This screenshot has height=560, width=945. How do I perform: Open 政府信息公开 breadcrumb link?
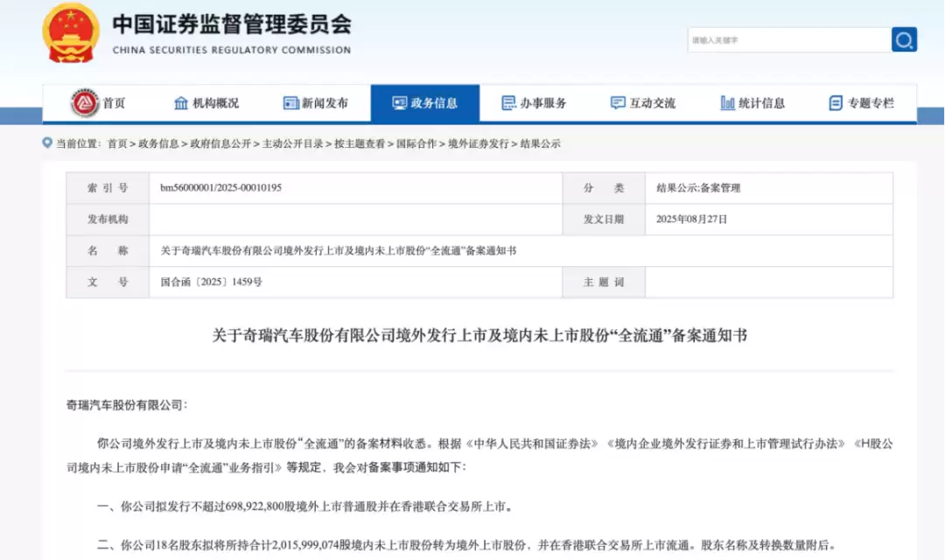click(220, 143)
